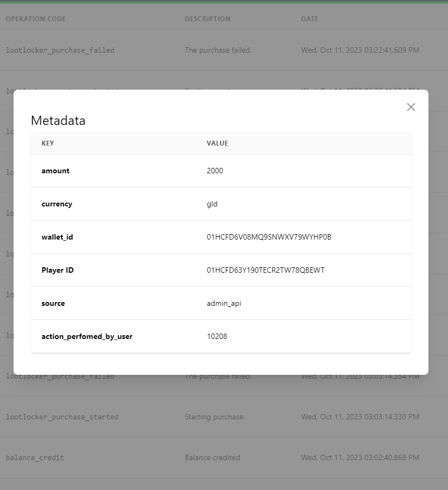Click the Metadata dialog title

click(x=58, y=121)
